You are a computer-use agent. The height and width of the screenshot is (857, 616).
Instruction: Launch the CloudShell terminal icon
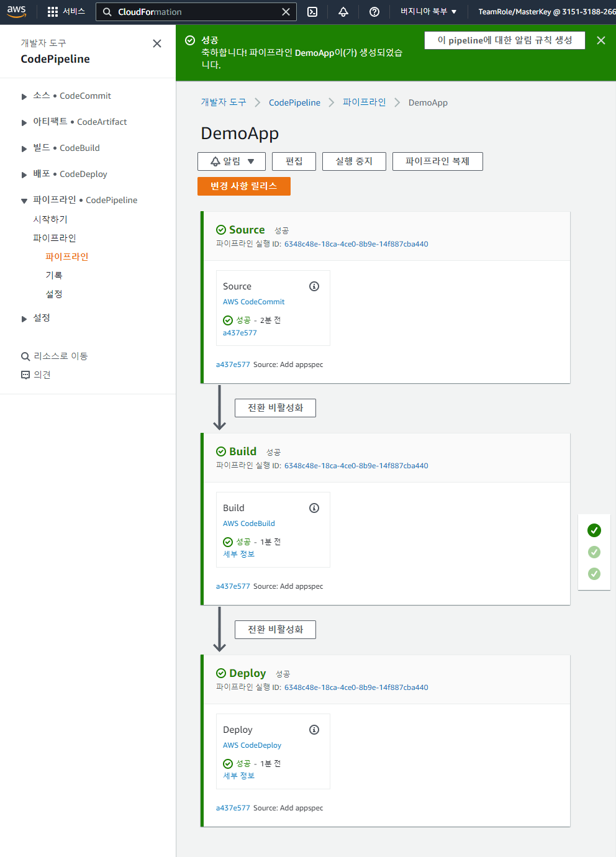coord(312,12)
